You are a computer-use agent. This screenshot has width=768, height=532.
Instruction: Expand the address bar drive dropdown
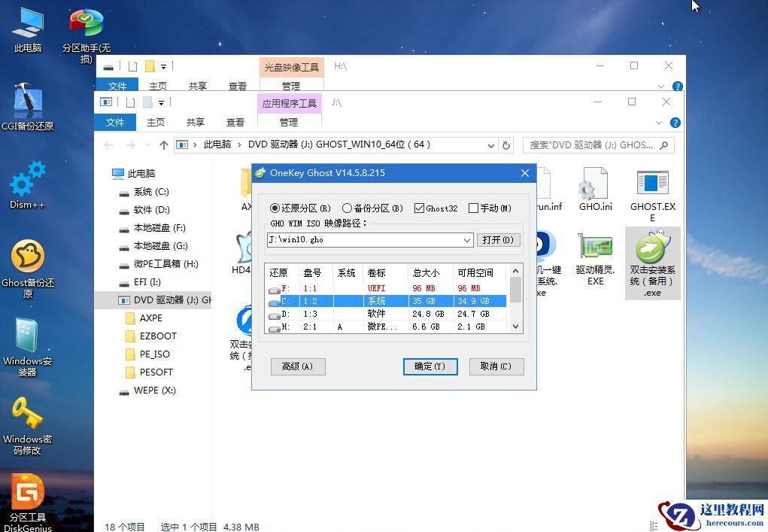pyautogui.click(x=490, y=145)
